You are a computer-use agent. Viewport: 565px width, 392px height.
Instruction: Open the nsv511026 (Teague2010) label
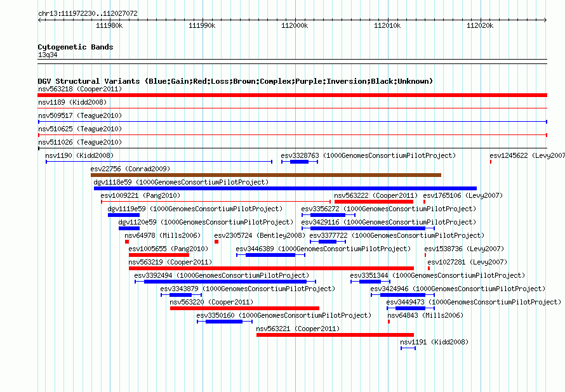point(80,142)
